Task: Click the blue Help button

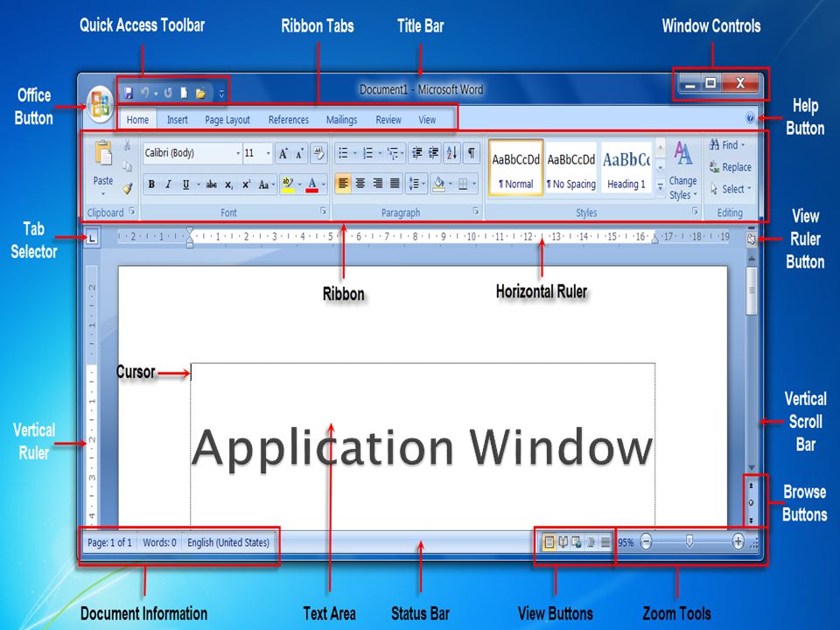Action: pyautogui.click(x=750, y=118)
